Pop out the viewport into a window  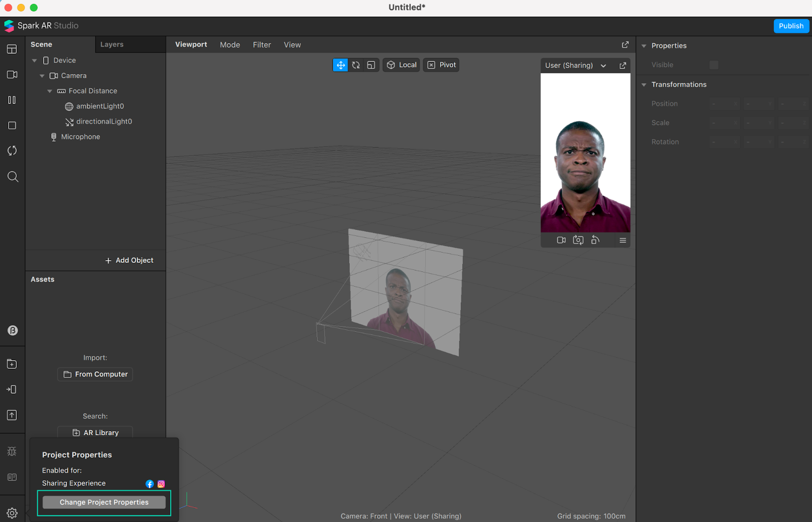point(625,45)
